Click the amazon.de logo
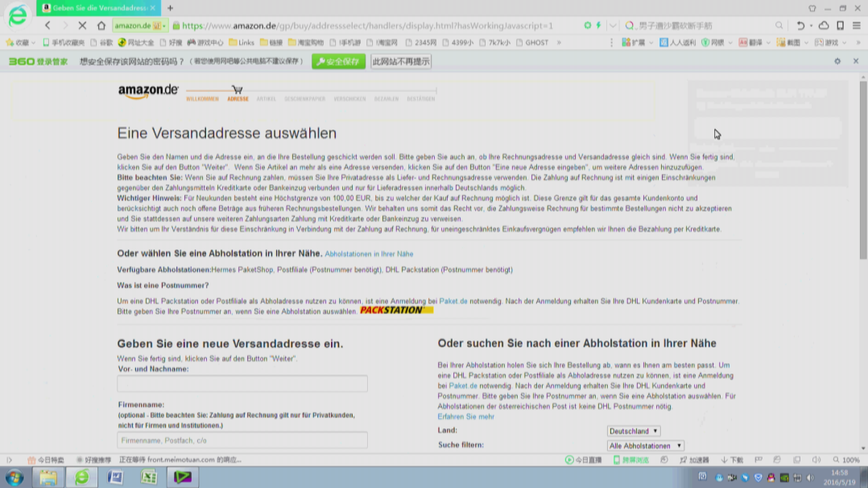Viewport: 868px width, 488px height. (148, 91)
